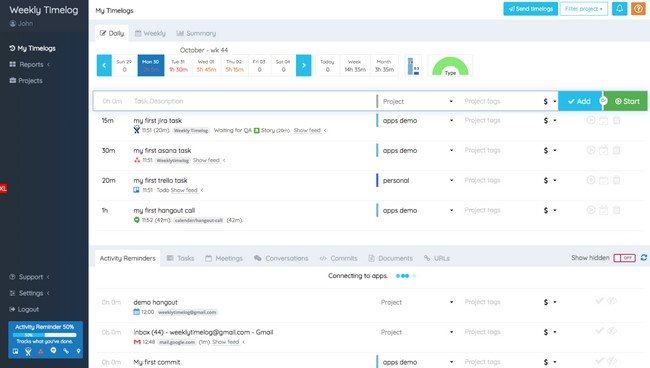
Task: Toggle the Show hidden switch
Action: click(x=624, y=258)
